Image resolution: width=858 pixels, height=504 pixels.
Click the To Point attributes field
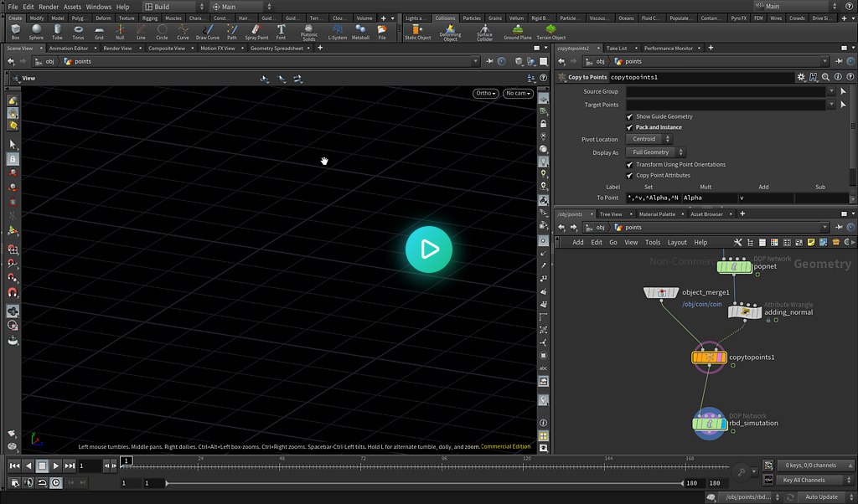(654, 198)
